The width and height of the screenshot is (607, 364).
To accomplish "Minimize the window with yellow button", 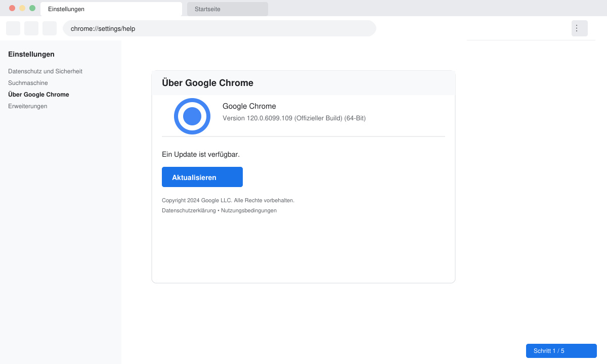I will pyautogui.click(x=22, y=8).
